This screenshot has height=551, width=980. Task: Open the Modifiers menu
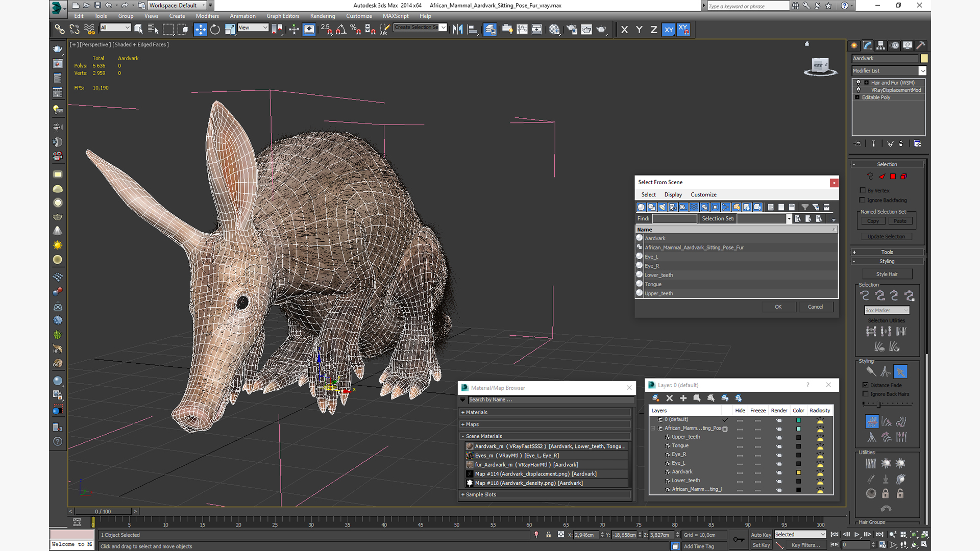click(207, 16)
